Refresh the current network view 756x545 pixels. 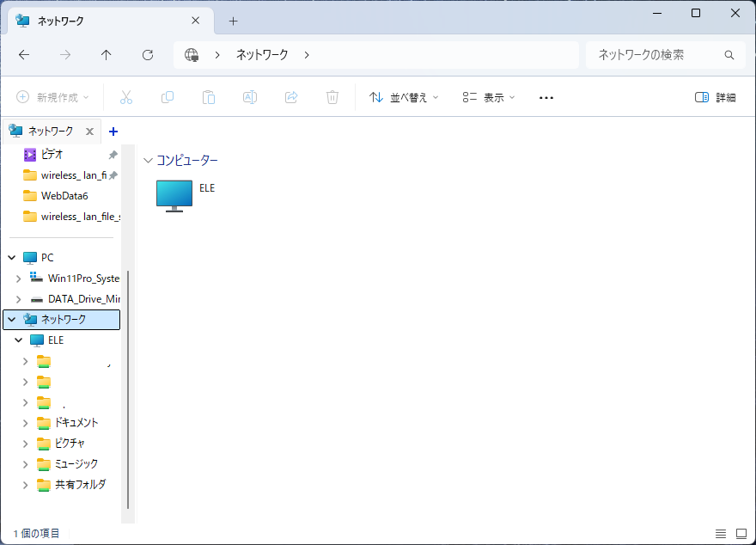(148, 55)
